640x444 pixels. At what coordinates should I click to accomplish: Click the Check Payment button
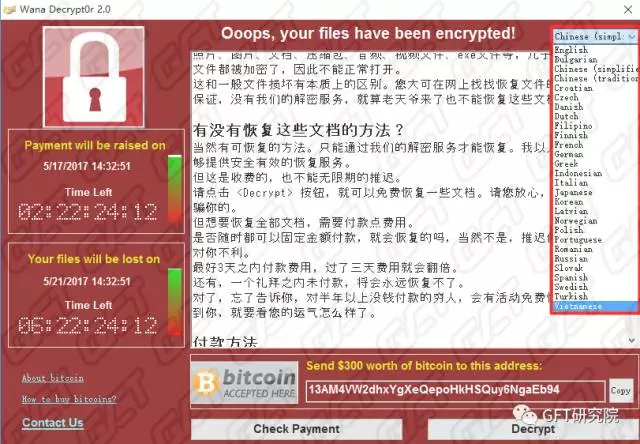tap(297, 429)
